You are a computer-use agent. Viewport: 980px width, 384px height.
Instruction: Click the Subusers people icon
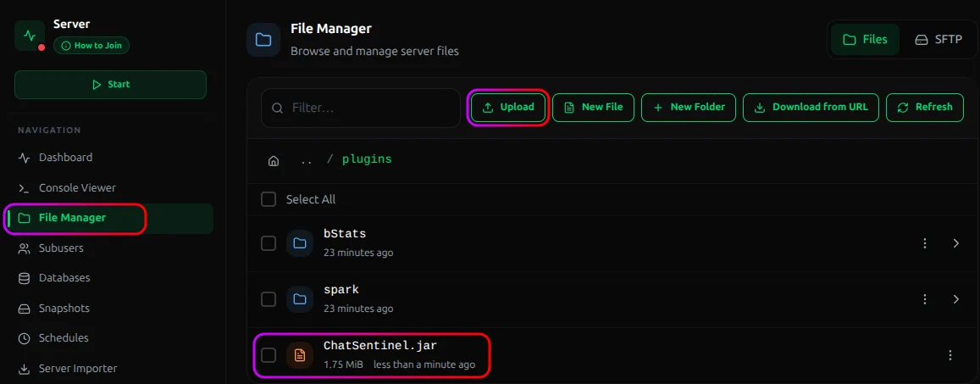pos(24,248)
